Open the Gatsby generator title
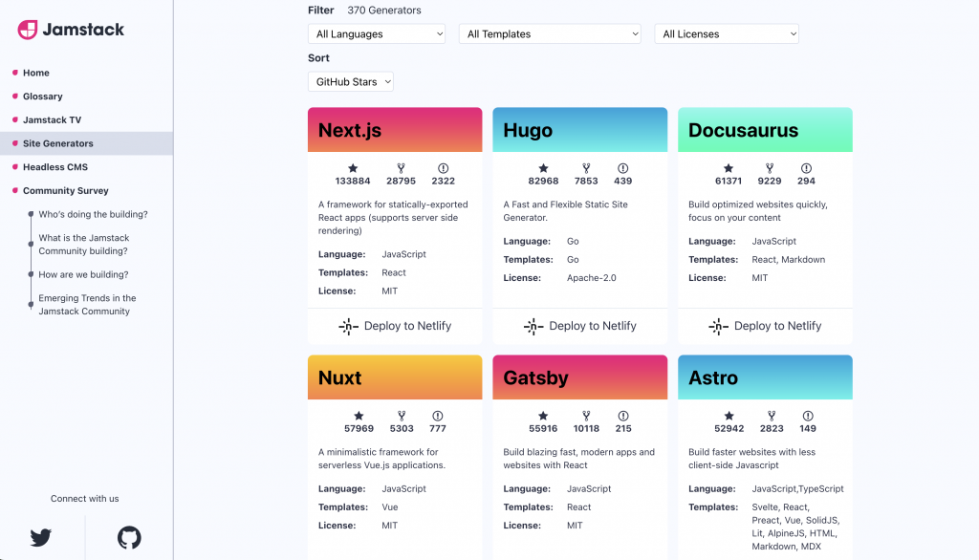This screenshot has height=560, width=979. 535,377
